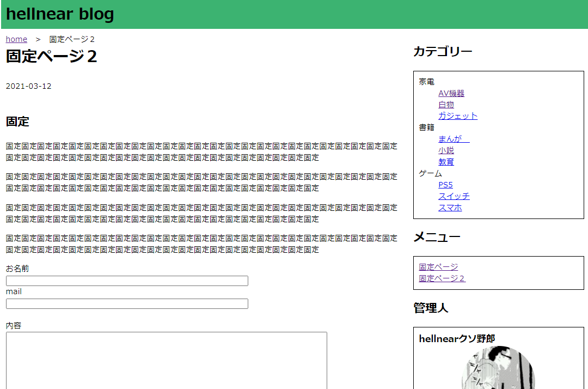Click into the mail input field
Image resolution: width=588 pixels, height=389 pixels.
[127, 304]
